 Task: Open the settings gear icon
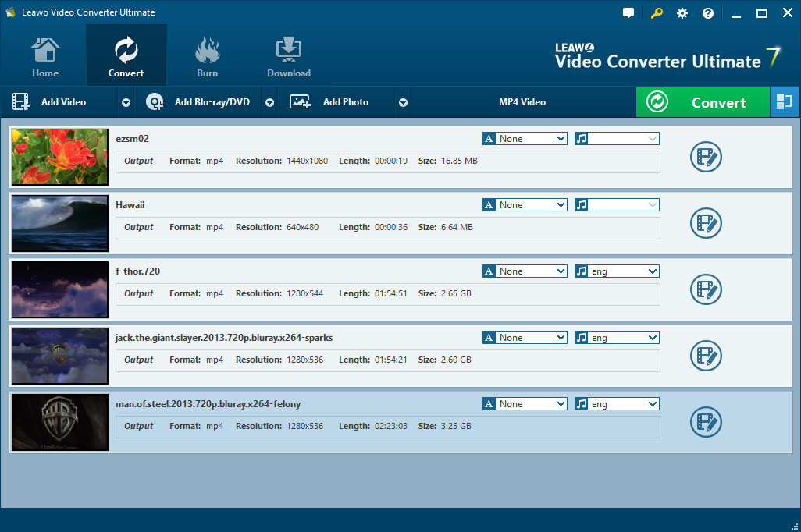coord(682,13)
